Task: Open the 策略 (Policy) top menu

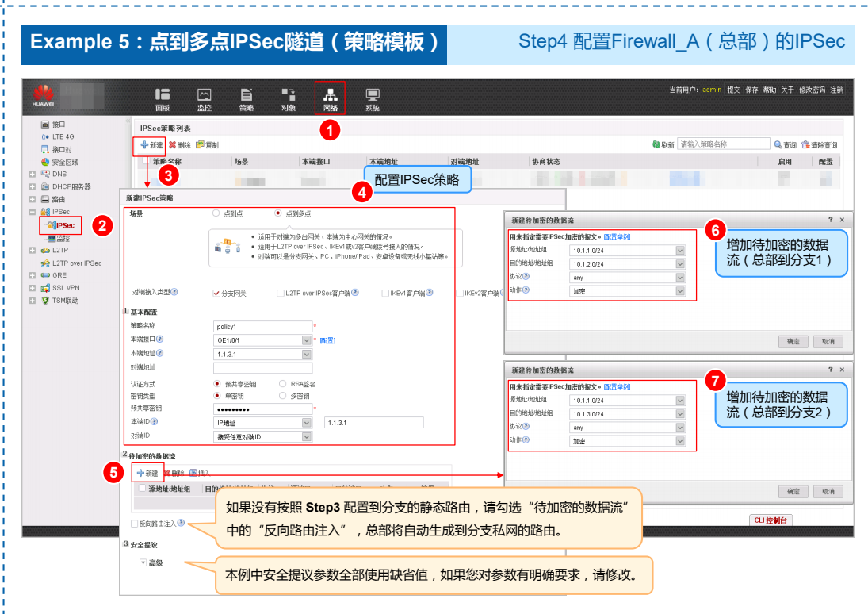Action: (247, 99)
